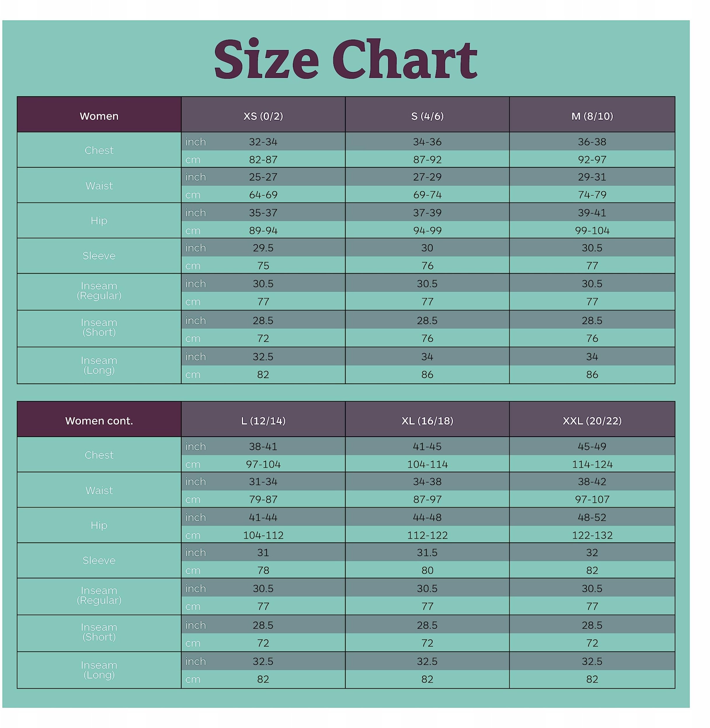Select the 104-112 hip cm value

(x=263, y=535)
